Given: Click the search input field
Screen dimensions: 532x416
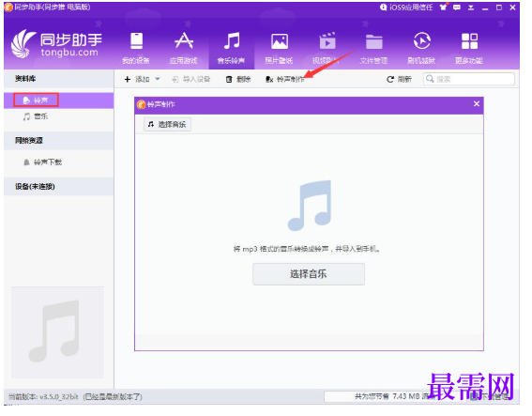Looking at the screenshot, I should (469, 80).
